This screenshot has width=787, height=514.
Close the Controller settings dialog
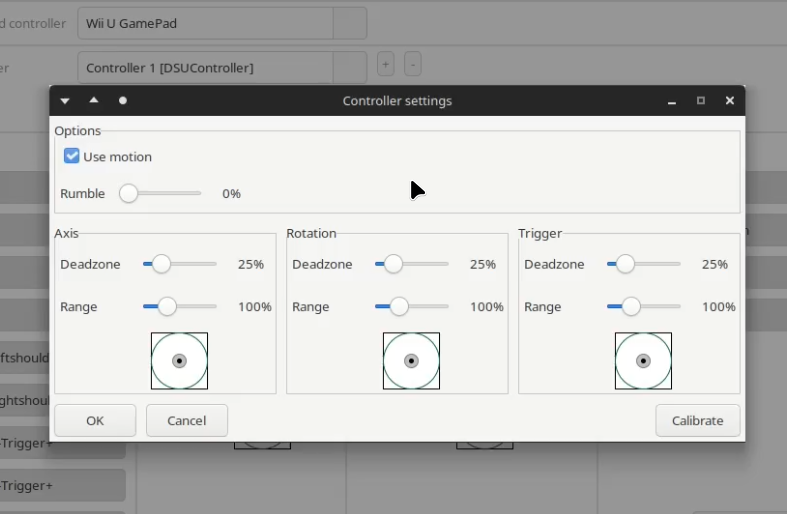(730, 101)
